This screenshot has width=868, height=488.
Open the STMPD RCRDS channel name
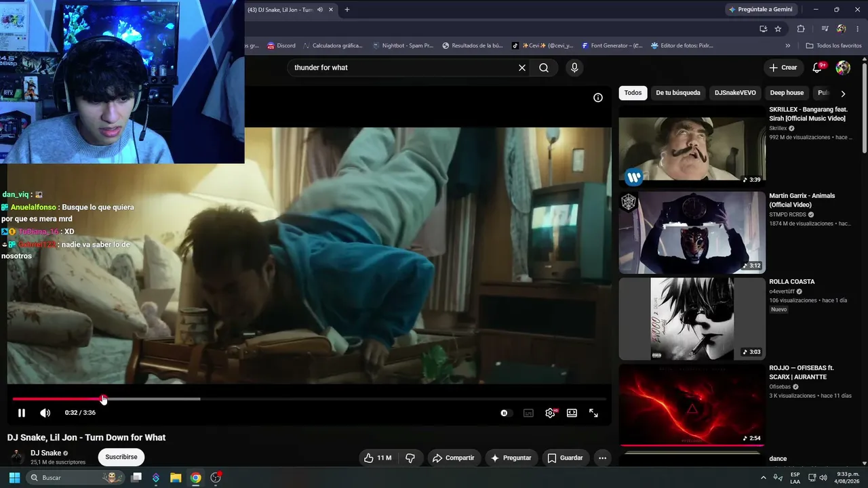pos(788,215)
